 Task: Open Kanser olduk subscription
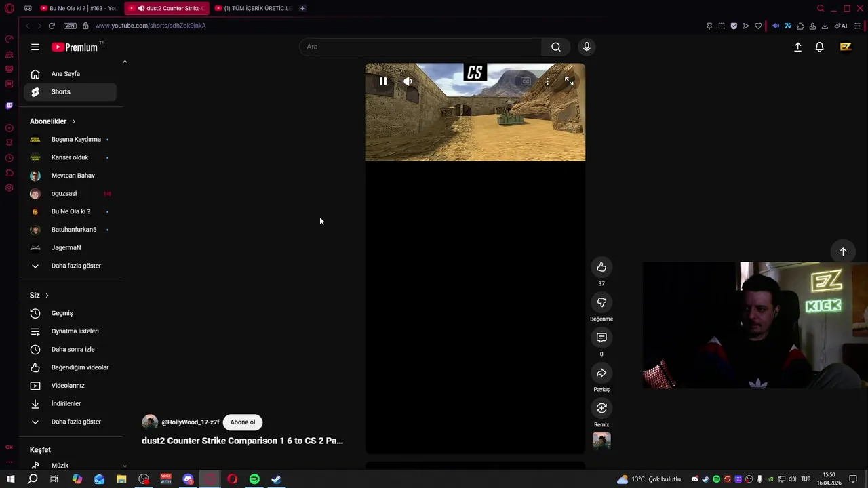tap(71, 157)
